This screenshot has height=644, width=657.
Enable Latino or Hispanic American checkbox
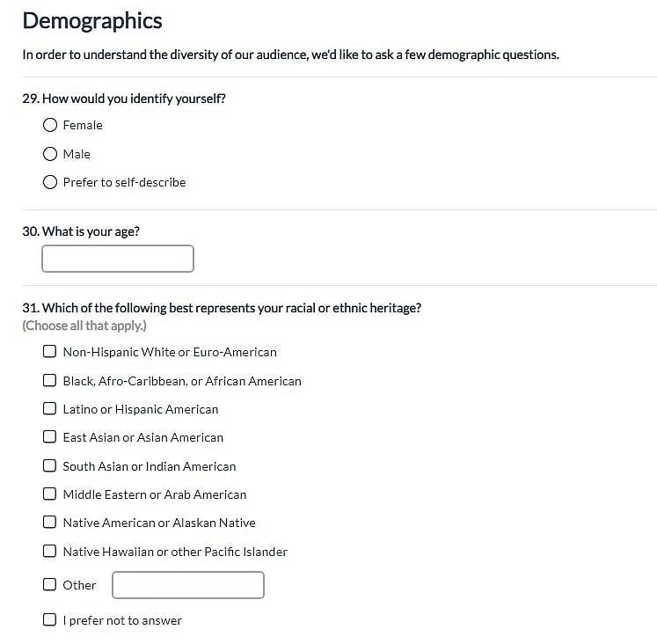(50, 409)
